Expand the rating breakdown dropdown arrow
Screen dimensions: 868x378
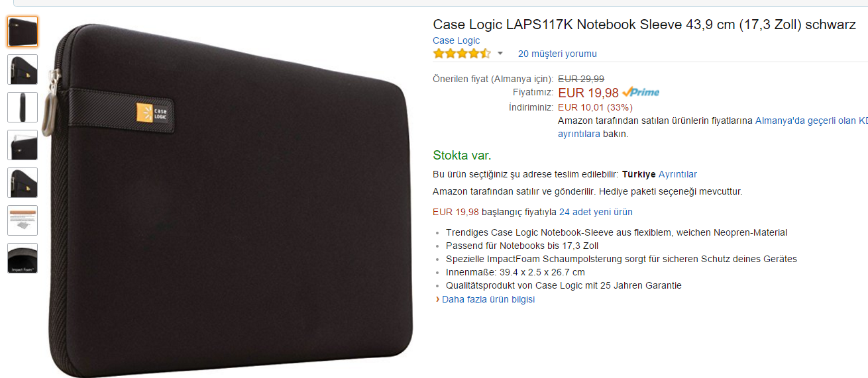tap(500, 54)
